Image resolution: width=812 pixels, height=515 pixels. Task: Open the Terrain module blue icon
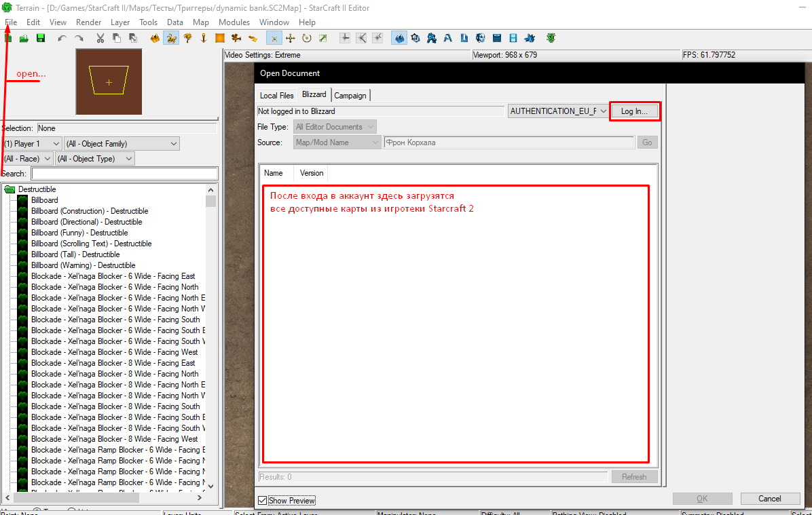click(x=399, y=38)
